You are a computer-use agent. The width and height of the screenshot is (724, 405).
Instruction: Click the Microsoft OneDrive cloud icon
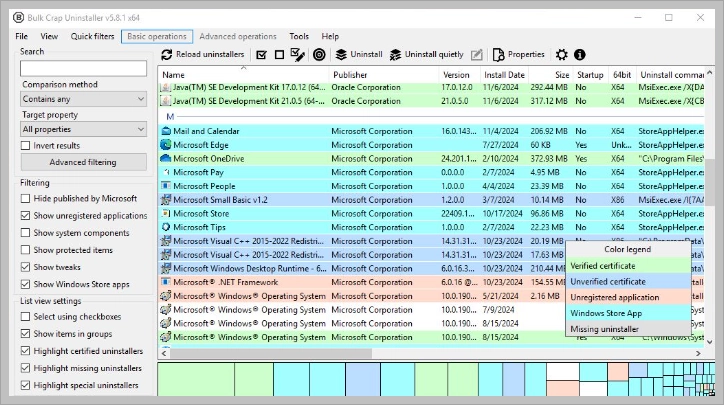pos(166,158)
